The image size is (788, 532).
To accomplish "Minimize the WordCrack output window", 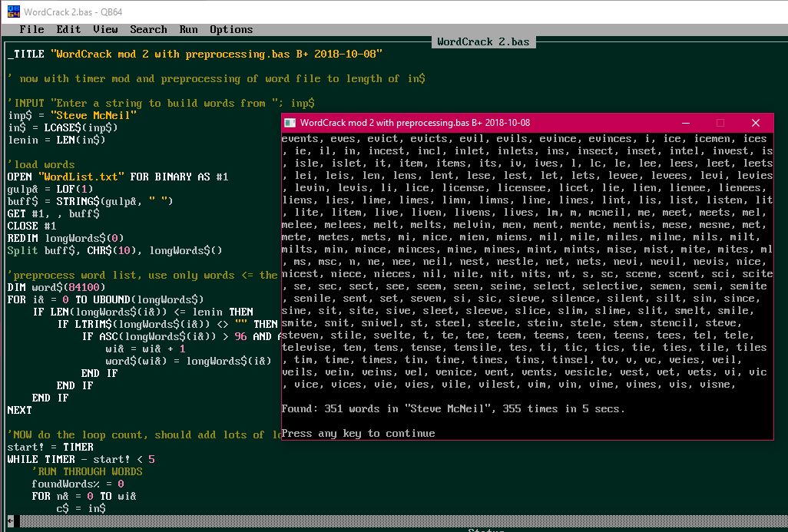I will (x=684, y=123).
